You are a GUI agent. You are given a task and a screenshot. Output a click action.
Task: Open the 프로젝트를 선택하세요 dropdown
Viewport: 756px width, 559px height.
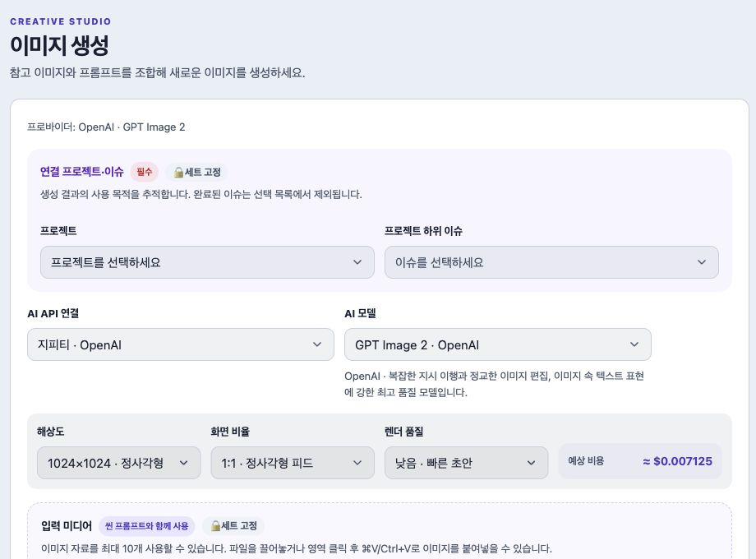(207, 262)
